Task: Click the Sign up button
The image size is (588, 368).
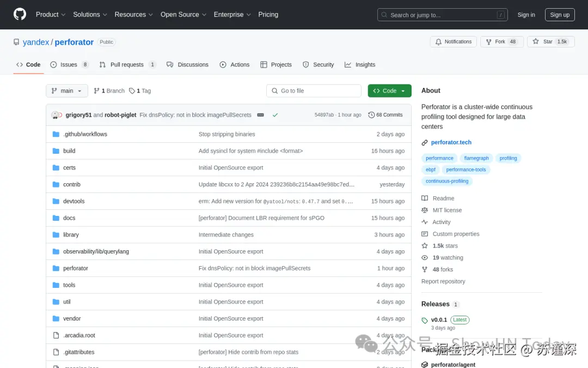Action: (x=560, y=15)
